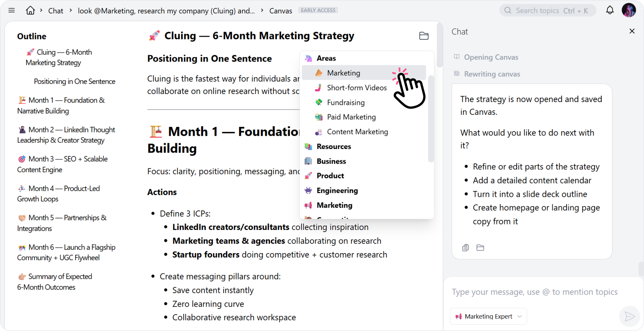Jump to Summary of Expected 6-Month Outcomes

tap(55, 281)
